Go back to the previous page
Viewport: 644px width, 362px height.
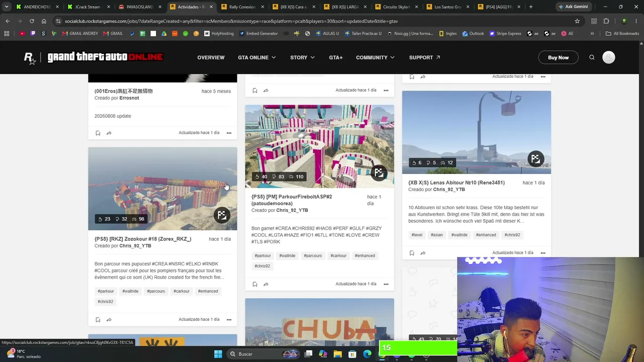(x=8, y=21)
